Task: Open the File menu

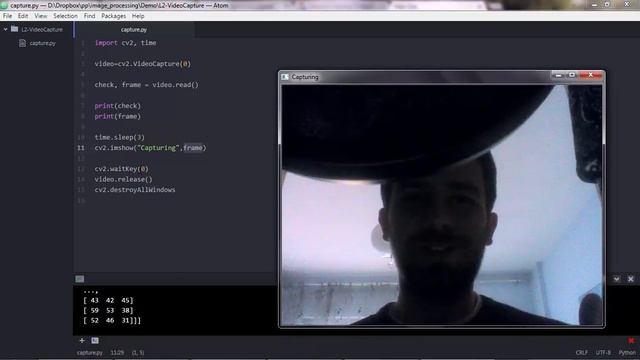Action: 7,16
